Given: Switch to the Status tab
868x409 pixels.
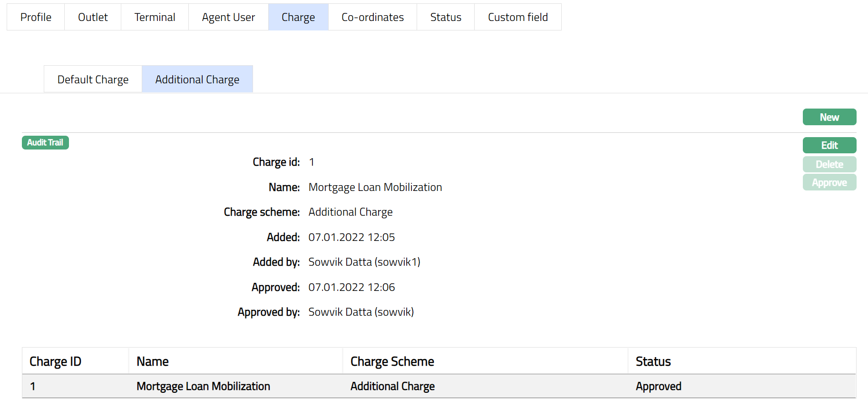Looking at the screenshot, I should 446,17.
